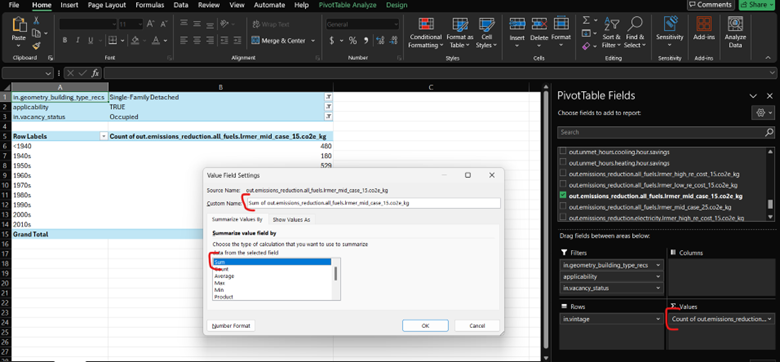
Task: Click Cancel in Value Field Settings
Action: point(477,326)
